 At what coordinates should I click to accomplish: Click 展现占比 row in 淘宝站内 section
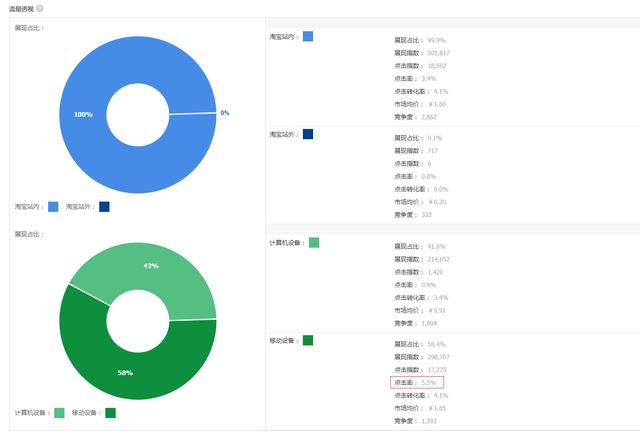pyautogui.click(x=420, y=40)
